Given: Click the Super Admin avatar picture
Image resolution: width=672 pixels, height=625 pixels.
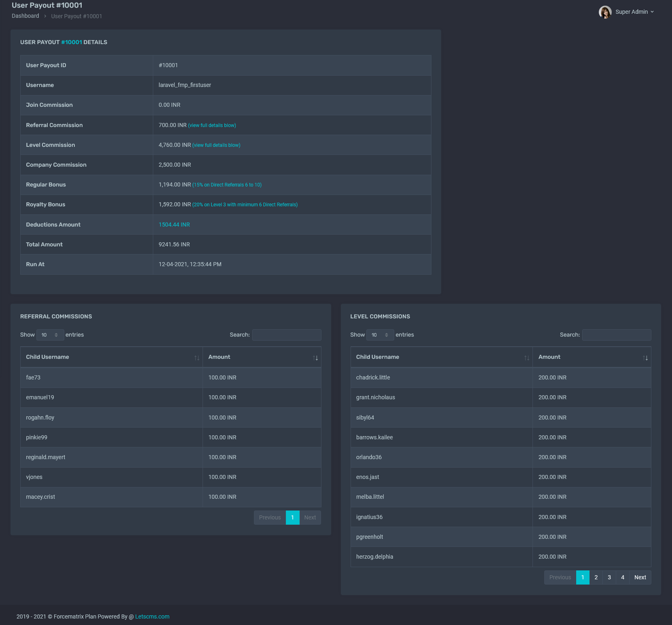Looking at the screenshot, I should pyautogui.click(x=605, y=12).
